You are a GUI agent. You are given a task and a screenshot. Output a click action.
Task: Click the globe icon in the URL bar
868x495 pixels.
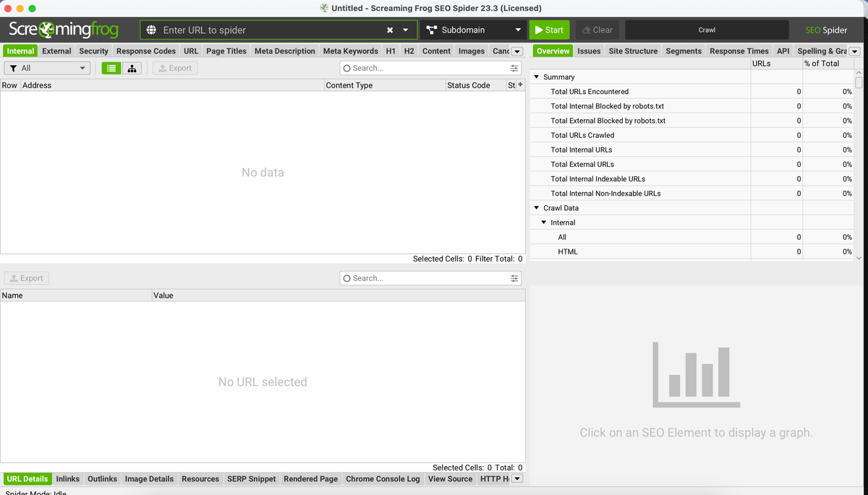[x=150, y=30]
